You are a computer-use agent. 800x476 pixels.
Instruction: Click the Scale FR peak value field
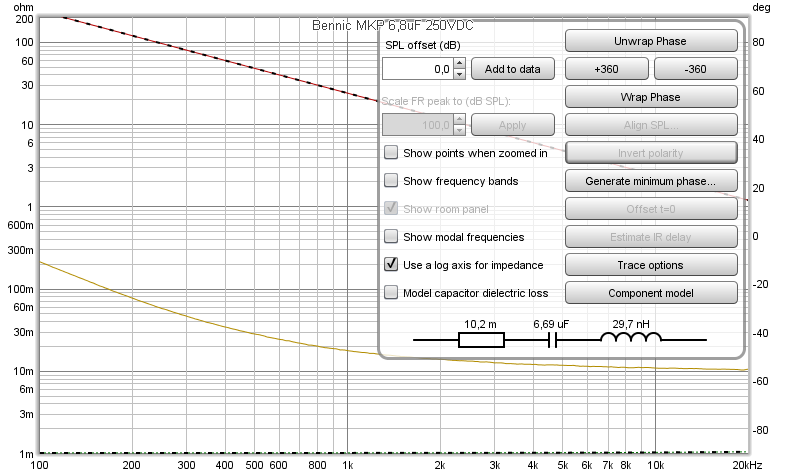pos(418,125)
